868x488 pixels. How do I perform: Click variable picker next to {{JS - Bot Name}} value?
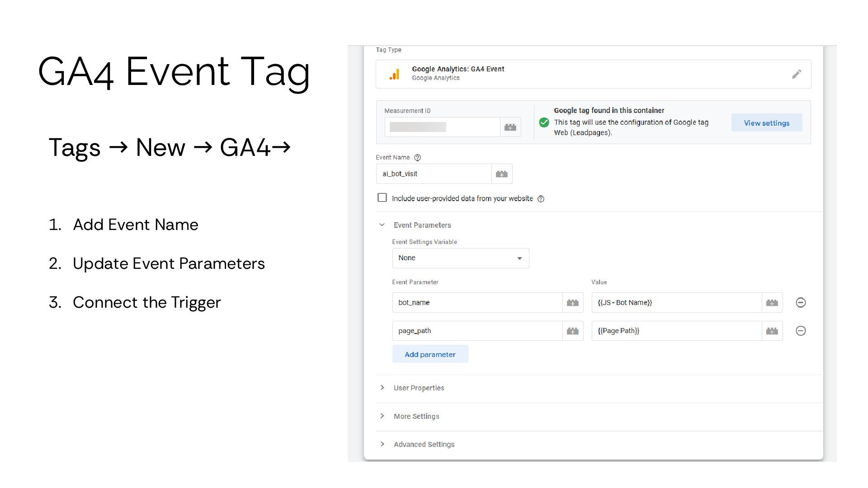tap(772, 303)
